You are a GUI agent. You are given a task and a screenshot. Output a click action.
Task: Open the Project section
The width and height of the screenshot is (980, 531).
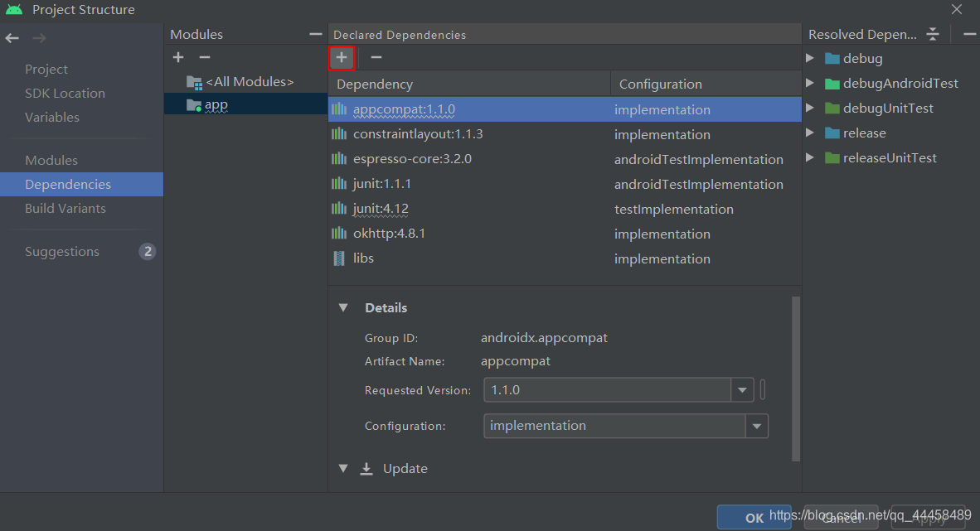(x=46, y=70)
